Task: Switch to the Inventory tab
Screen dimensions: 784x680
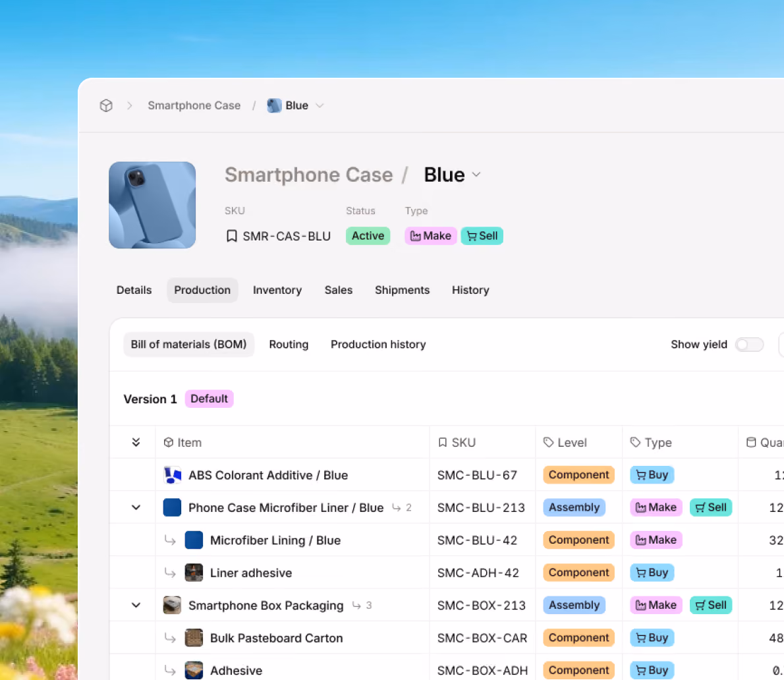Action: 277,290
